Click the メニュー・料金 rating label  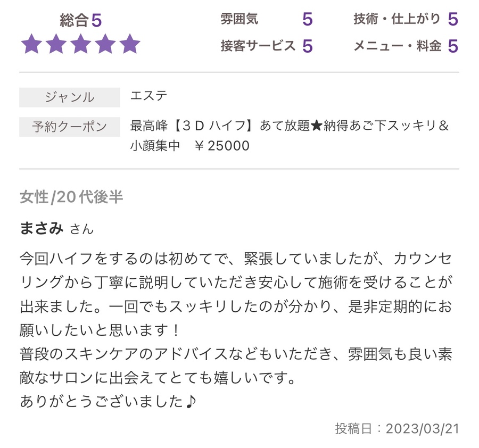point(398,46)
